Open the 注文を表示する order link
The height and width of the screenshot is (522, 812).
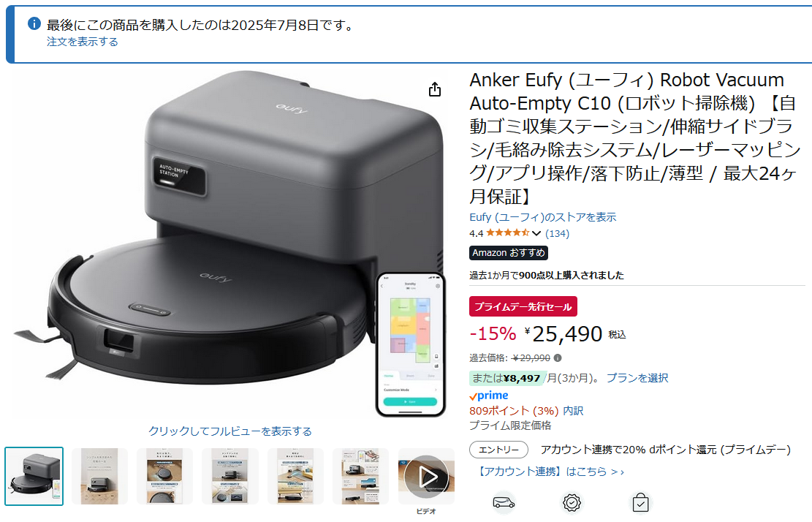pos(83,42)
